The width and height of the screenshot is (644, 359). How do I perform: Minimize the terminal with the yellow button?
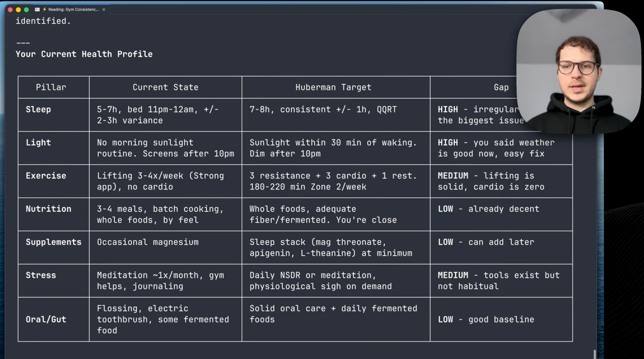[x=18, y=10]
